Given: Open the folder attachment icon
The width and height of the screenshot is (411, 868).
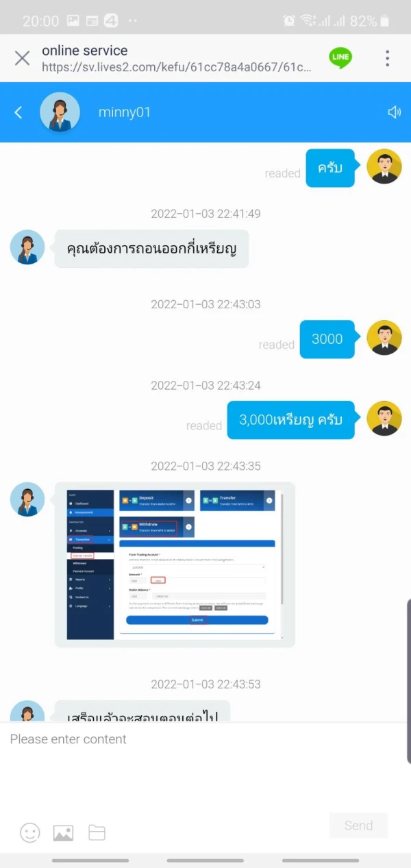Looking at the screenshot, I should [97, 833].
